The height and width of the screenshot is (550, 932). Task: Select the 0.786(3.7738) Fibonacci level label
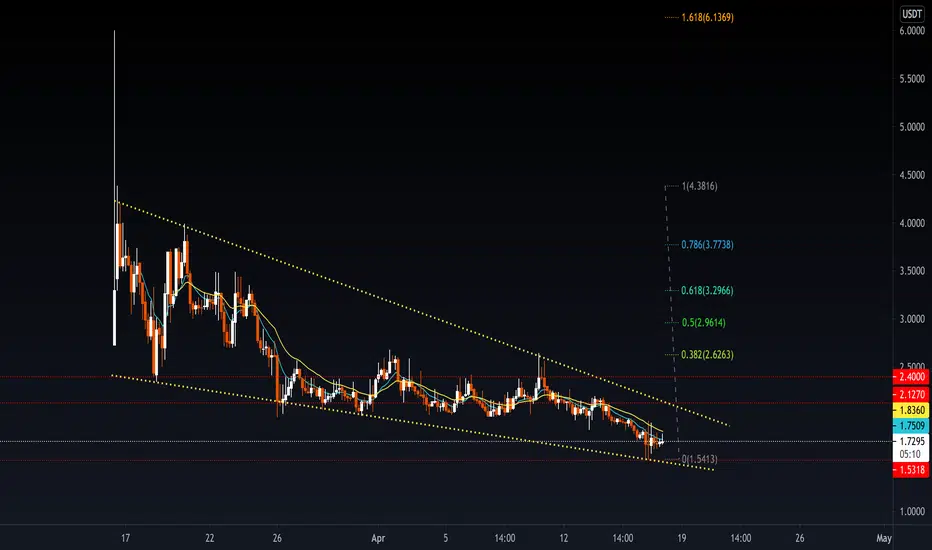(x=707, y=244)
